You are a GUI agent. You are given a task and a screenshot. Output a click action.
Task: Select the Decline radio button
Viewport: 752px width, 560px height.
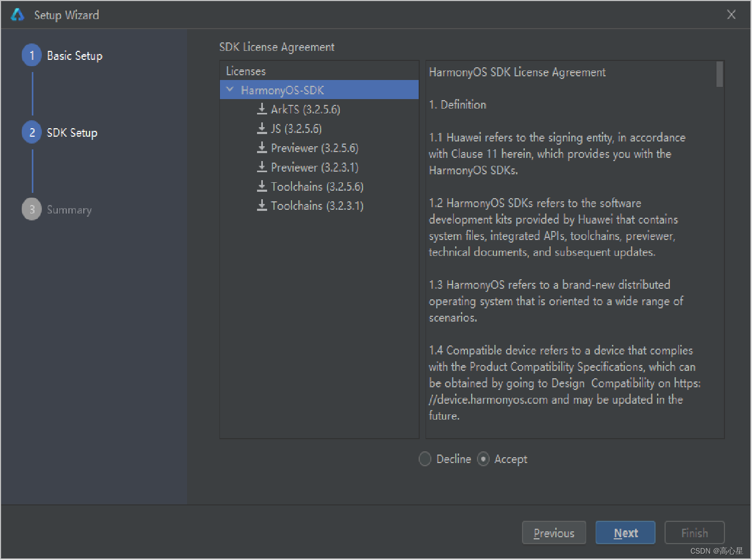425,459
